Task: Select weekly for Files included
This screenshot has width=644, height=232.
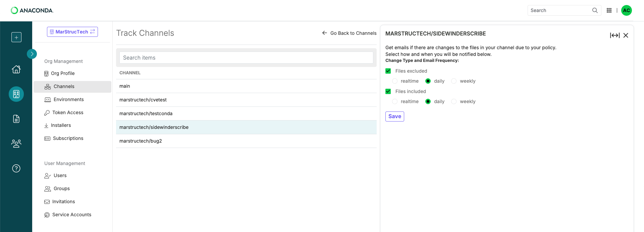Action: point(454,101)
